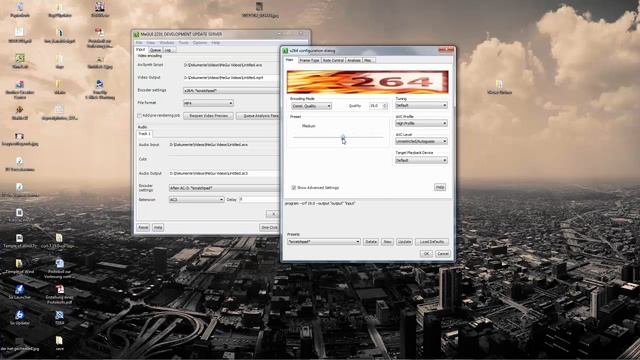Click Help button at MeGUI bottom
Image resolution: width=640 pixels, height=360 pixels.
[158, 227]
